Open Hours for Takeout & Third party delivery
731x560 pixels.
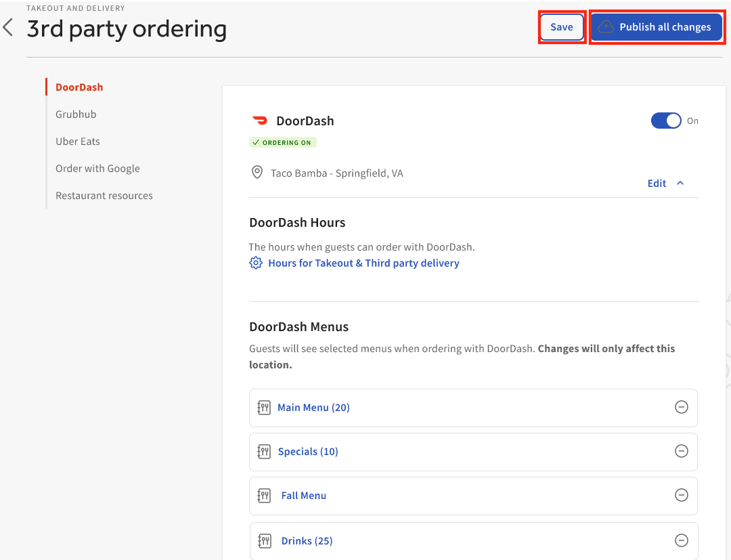[x=363, y=263]
